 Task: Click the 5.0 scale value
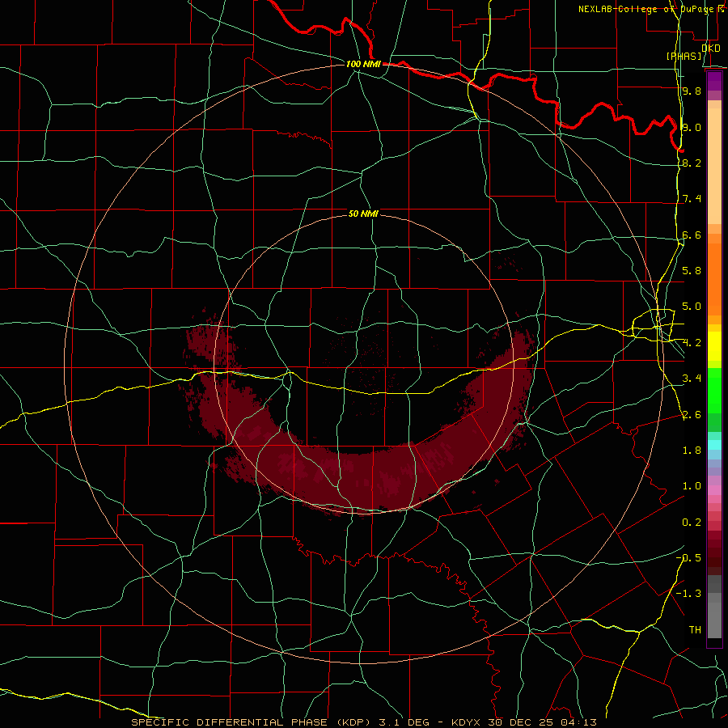[692, 307]
